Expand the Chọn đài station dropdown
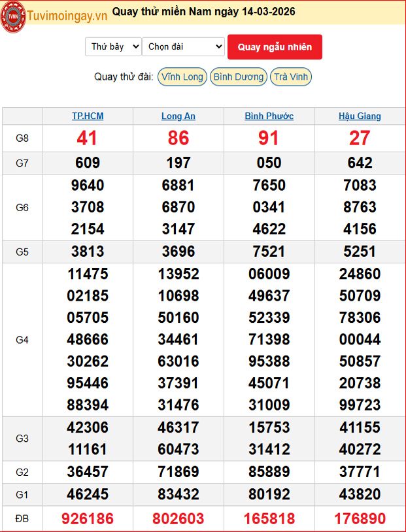406x532 pixels. pyautogui.click(x=183, y=46)
